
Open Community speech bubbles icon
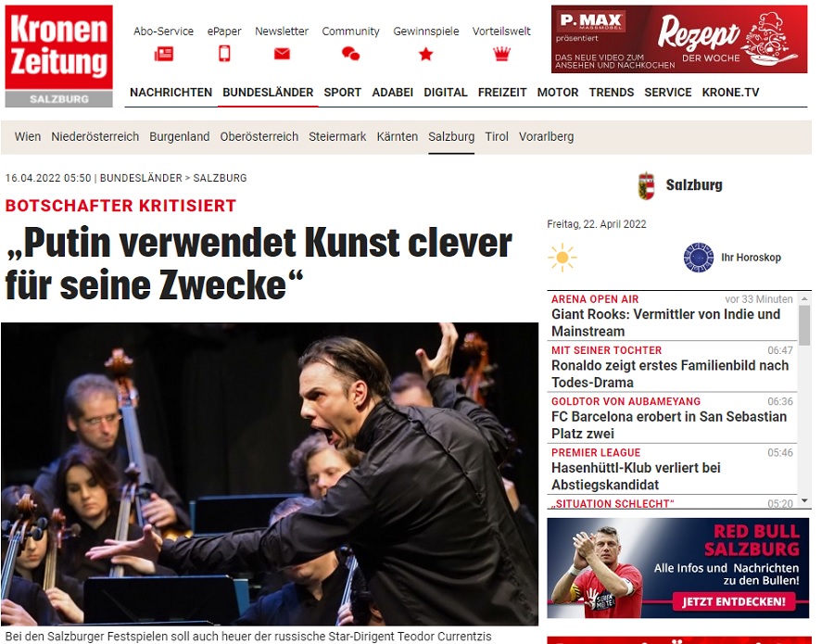350,54
